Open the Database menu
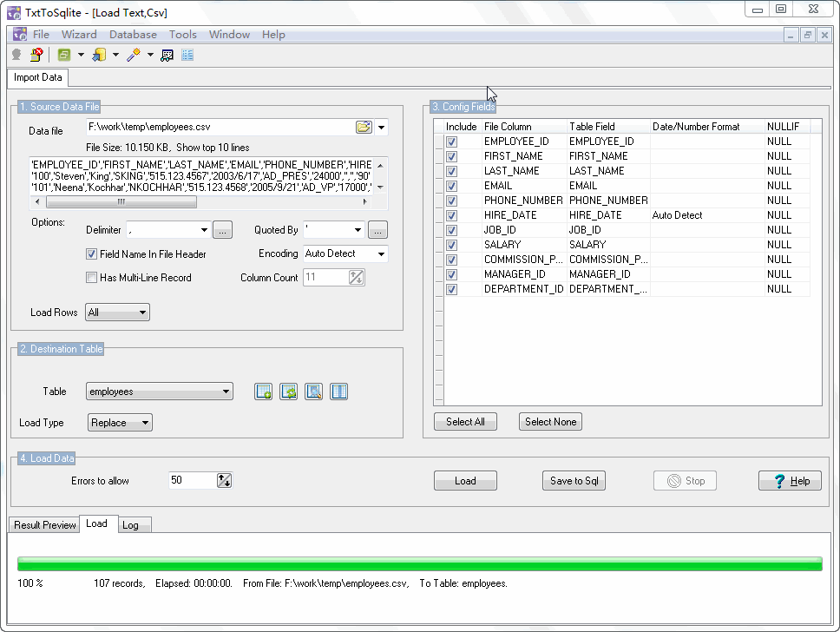This screenshot has width=840, height=632. click(x=134, y=35)
